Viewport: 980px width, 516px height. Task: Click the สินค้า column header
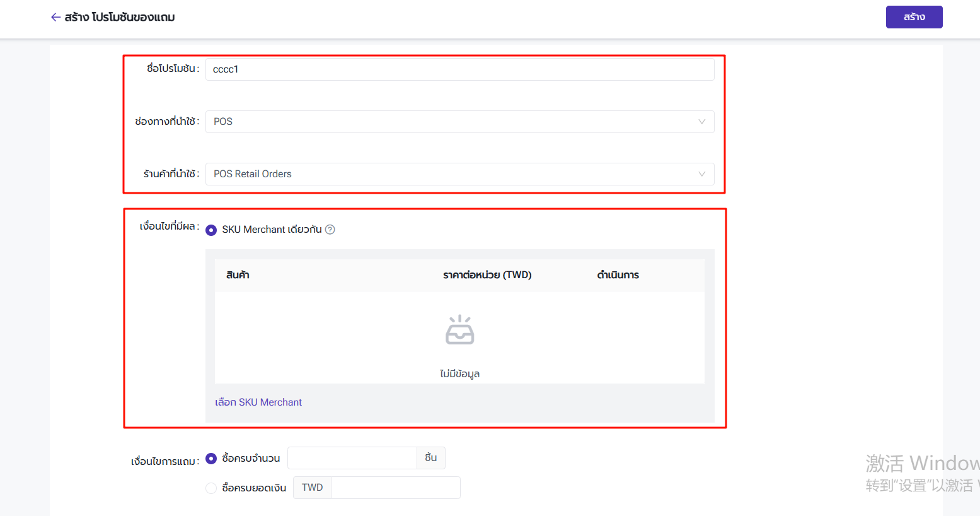coord(238,275)
